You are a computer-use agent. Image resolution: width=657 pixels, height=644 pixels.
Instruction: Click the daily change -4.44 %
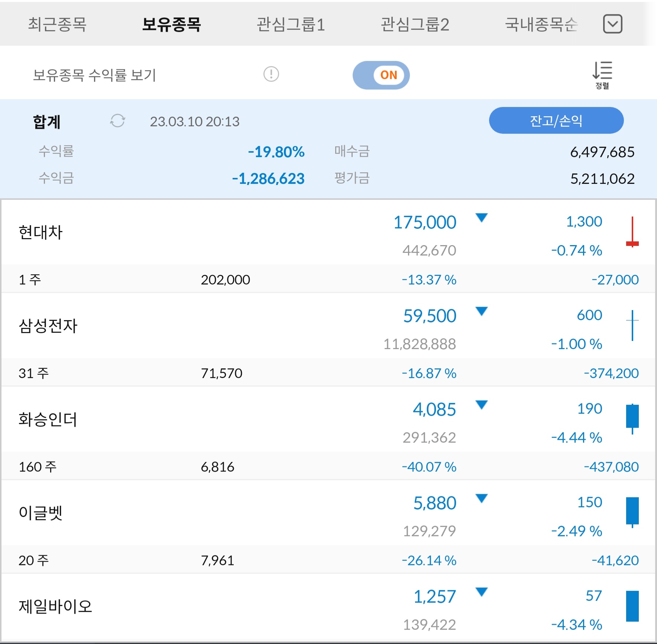pos(577,438)
